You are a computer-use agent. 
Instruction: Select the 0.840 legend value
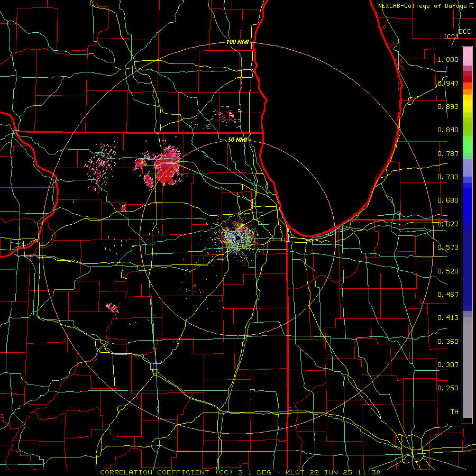448,130
